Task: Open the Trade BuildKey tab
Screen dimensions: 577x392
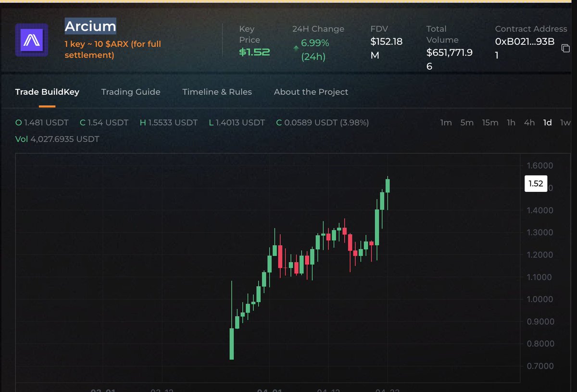Action: [x=47, y=92]
